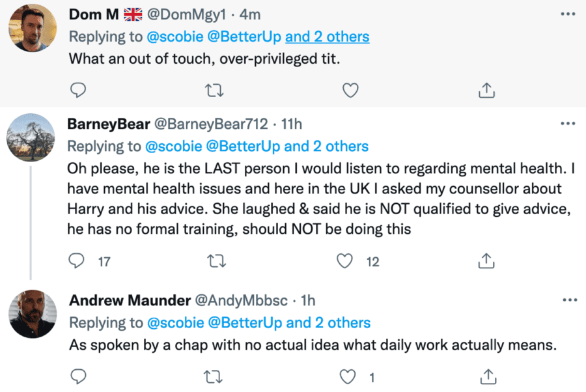Retweet BarneyBear's tweet
This screenshot has width=586, height=392.
214,262
